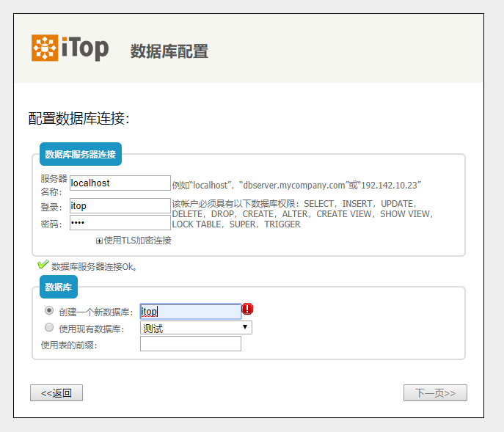Click the 使用表的前缀 label
504x432 pixels.
(69, 345)
